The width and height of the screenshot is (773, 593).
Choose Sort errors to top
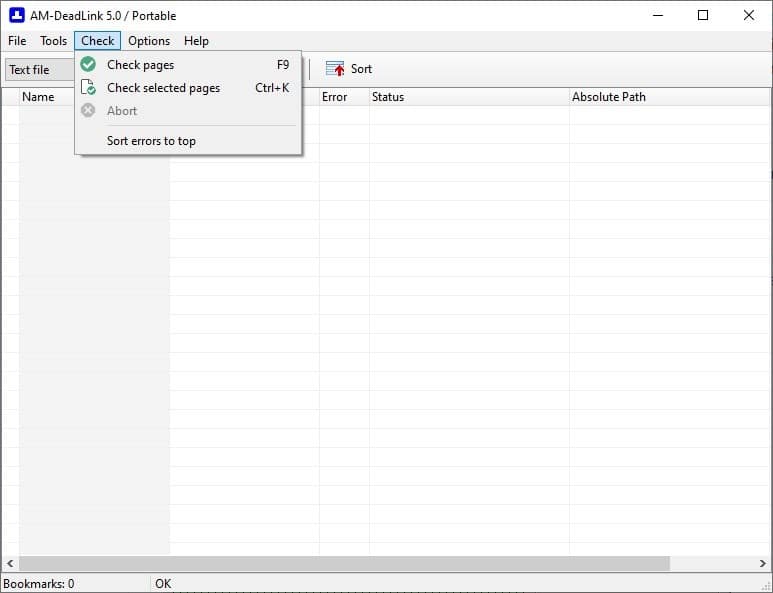tap(188, 141)
